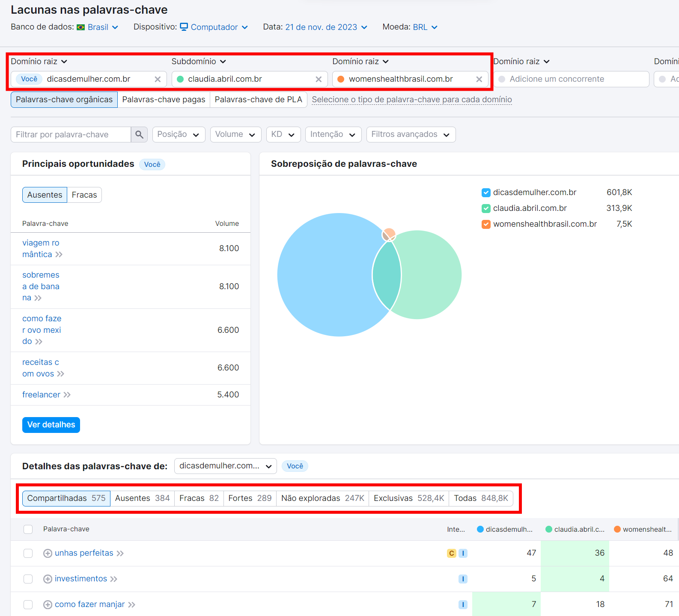The width and height of the screenshot is (679, 616).
Task: Open the KD filter dropdown
Action: [x=283, y=134]
